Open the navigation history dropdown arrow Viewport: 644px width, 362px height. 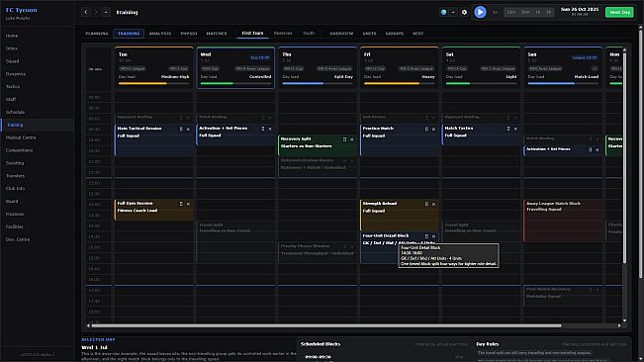[x=106, y=12]
